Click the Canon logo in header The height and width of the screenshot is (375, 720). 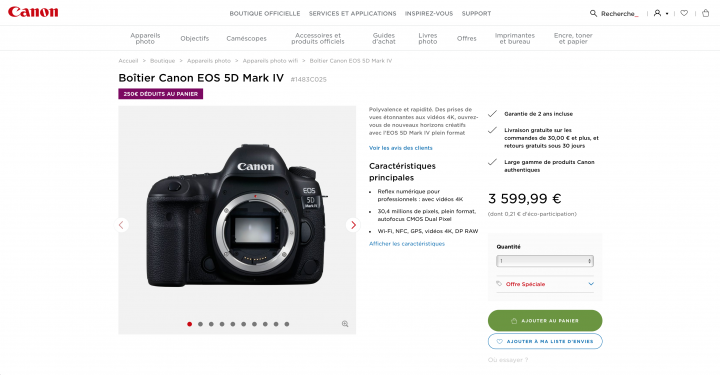tap(33, 12)
